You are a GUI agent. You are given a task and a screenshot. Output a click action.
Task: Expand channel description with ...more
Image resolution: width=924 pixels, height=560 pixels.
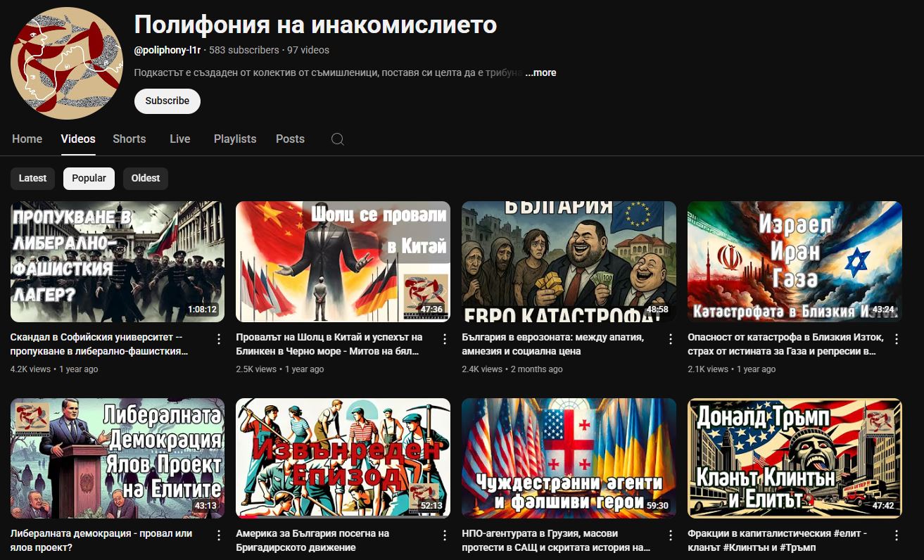click(540, 72)
